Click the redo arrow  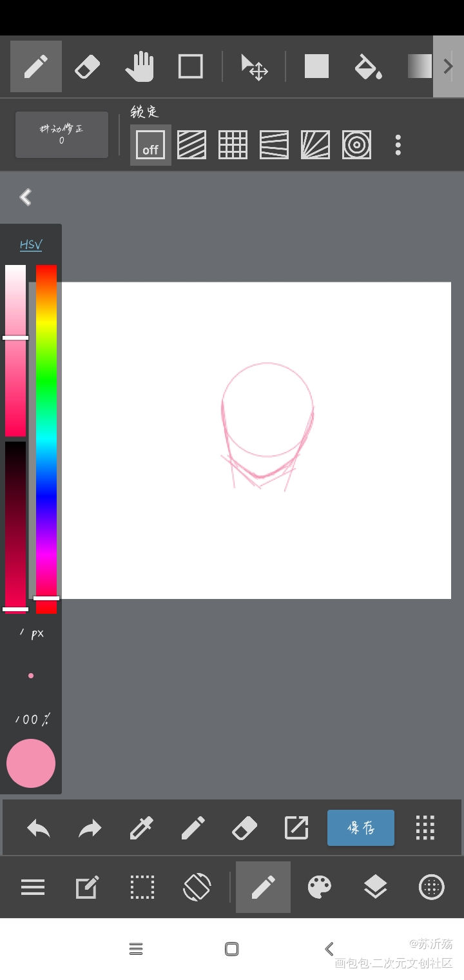pyautogui.click(x=90, y=828)
